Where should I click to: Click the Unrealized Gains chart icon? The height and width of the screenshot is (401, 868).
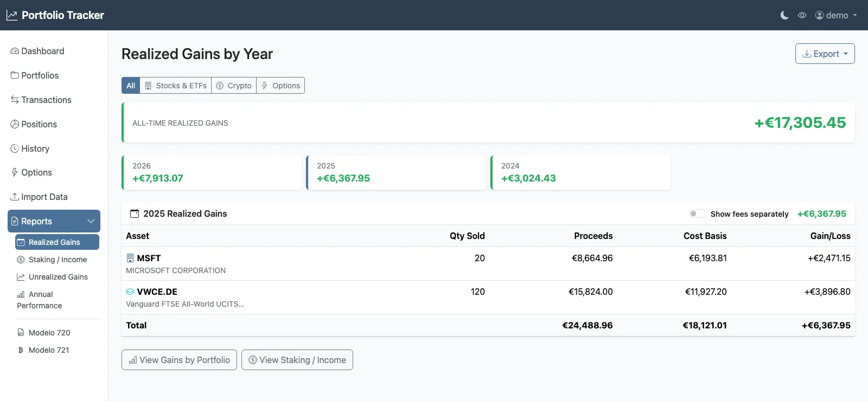21,277
